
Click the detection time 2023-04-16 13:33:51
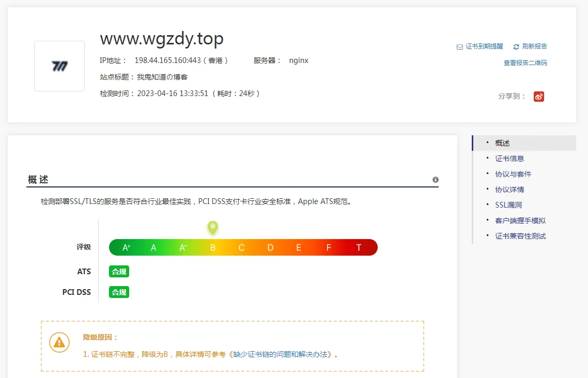pyautogui.click(x=173, y=93)
